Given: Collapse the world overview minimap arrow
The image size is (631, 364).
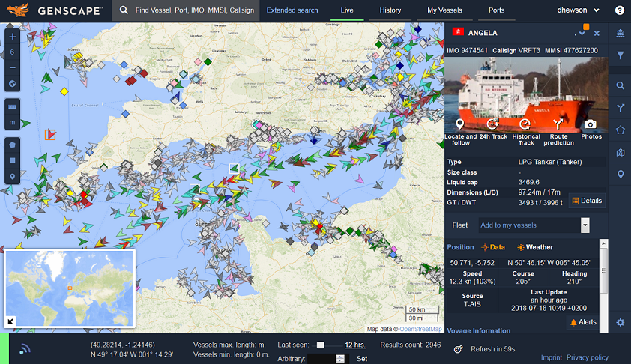Looking at the screenshot, I should (x=10, y=321).
